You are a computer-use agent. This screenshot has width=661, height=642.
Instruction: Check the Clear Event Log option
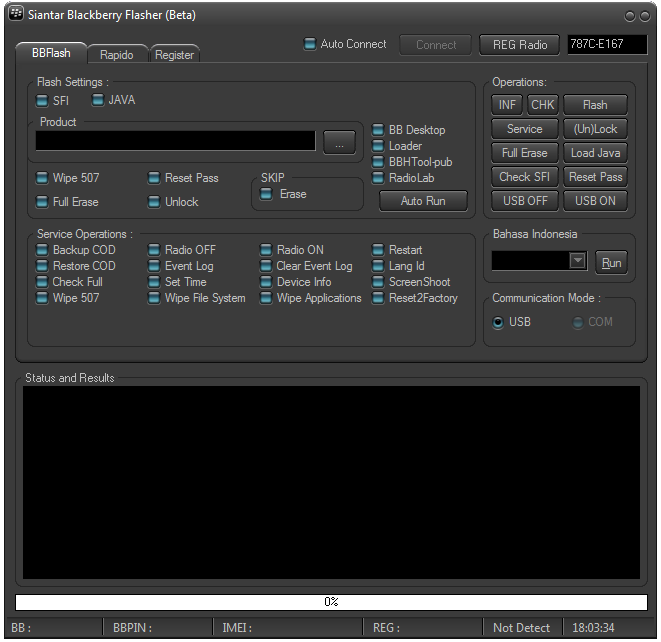(266, 266)
